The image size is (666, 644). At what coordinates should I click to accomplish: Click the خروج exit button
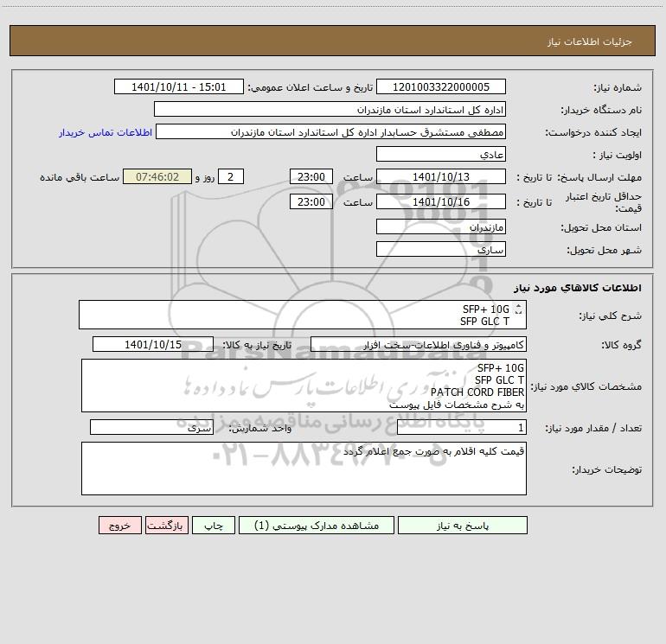pyautogui.click(x=119, y=526)
